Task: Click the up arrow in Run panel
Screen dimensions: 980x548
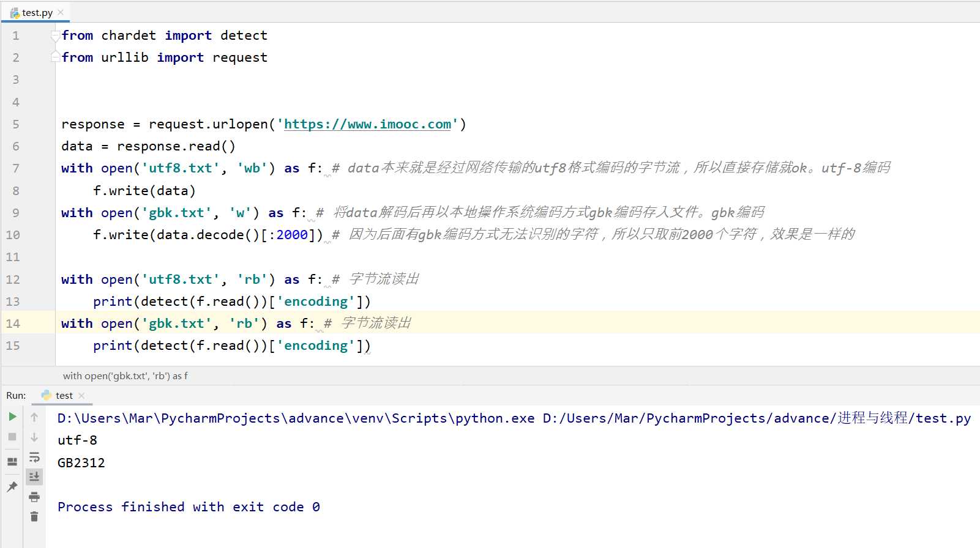Action: pos(34,417)
